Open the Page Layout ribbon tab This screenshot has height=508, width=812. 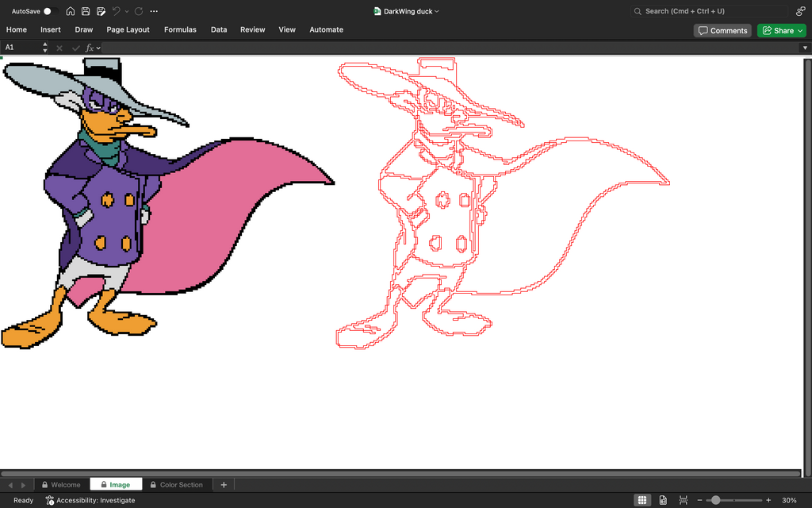pyautogui.click(x=128, y=29)
